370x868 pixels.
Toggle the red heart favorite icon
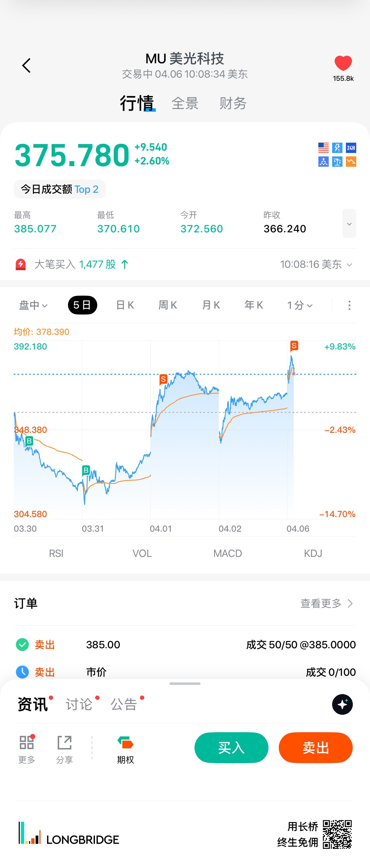tap(343, 63)
